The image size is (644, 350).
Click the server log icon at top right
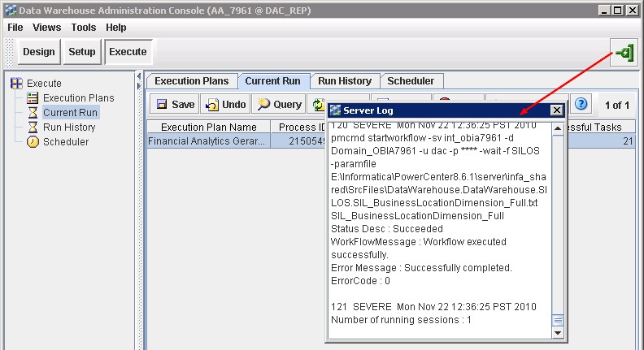623,53
